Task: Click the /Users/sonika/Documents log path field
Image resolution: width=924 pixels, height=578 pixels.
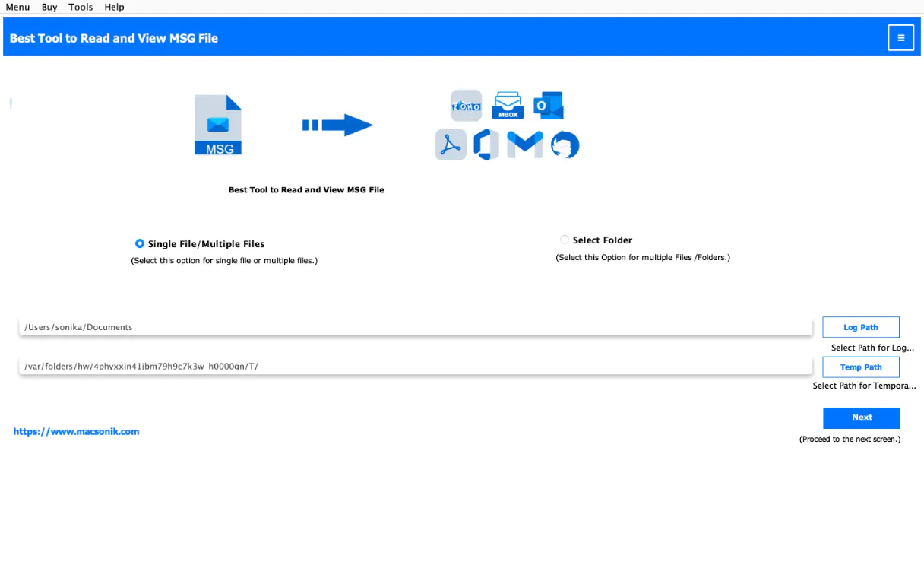Action: [416, 327]
